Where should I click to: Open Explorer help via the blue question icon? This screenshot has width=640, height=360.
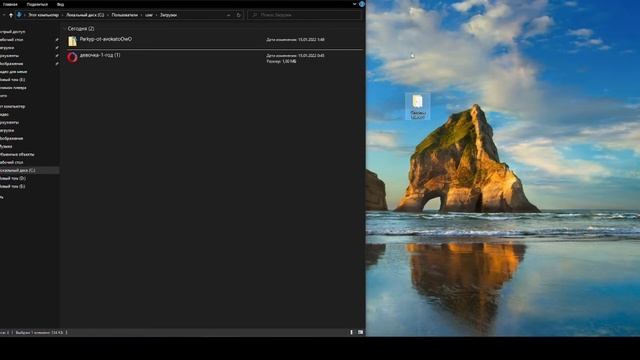362,4
